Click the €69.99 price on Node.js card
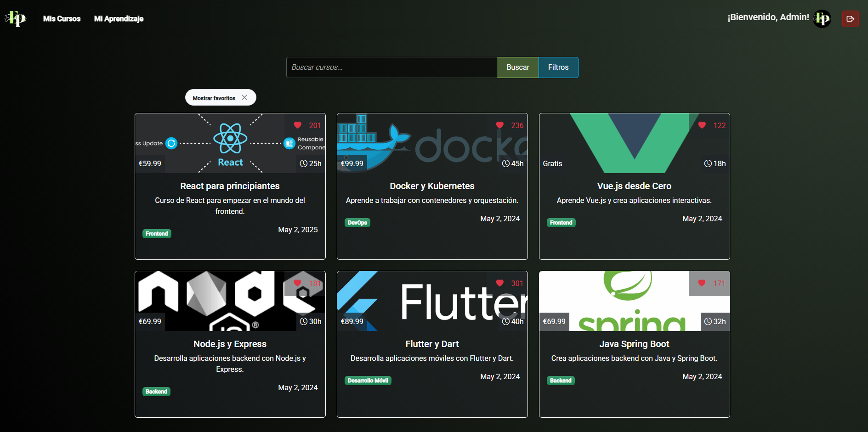The height and width of the screenshot is (432, 868). [150, 321]
